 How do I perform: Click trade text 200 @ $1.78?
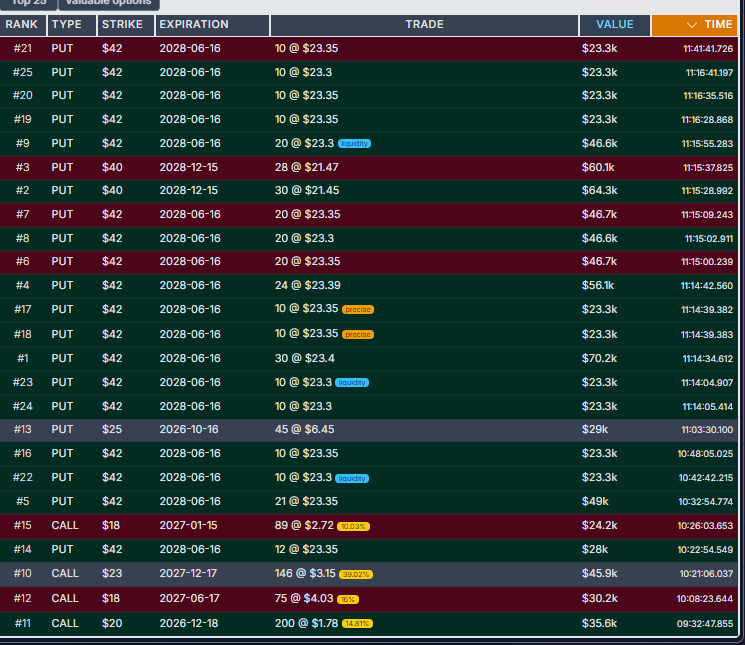pyautogui.click(x=306, y=623)
